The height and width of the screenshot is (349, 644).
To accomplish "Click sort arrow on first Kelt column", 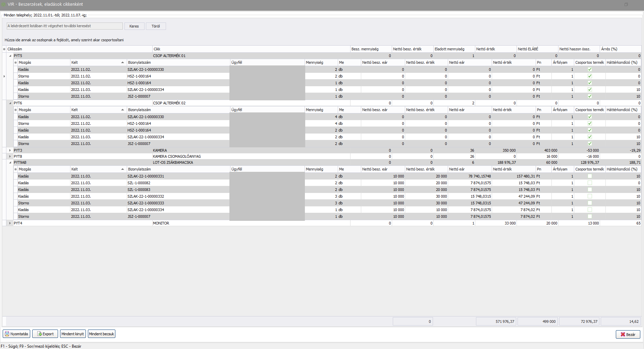I will pyautogui.click(x=122, y=63).
